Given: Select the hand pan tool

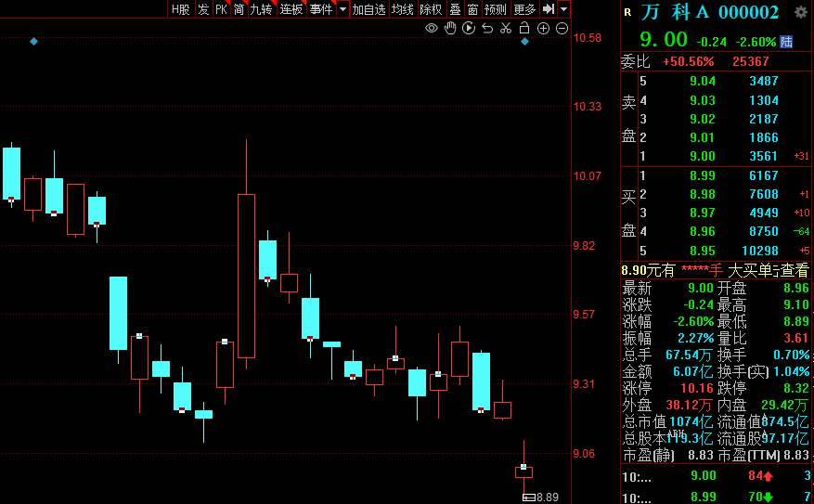Looking at the screenshot, I should [450, 28].
